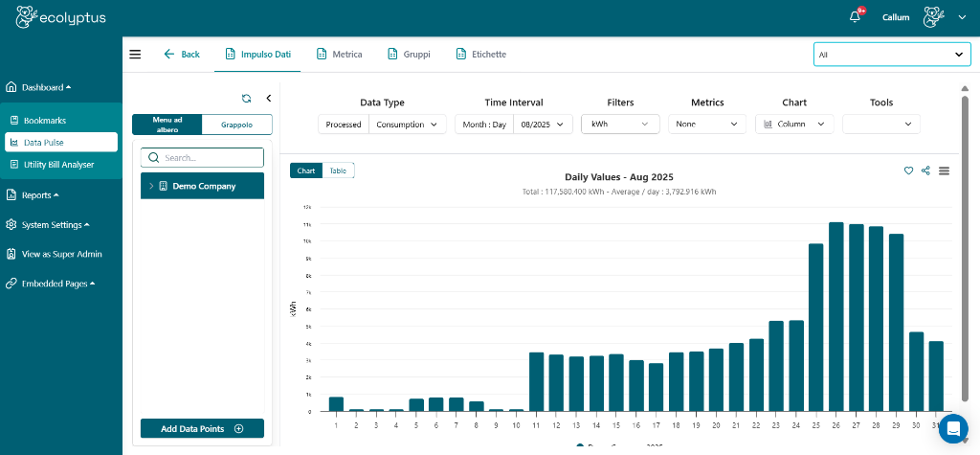Click the data point Search field
The image size is (980, 455).
click(x=202, y=158)
